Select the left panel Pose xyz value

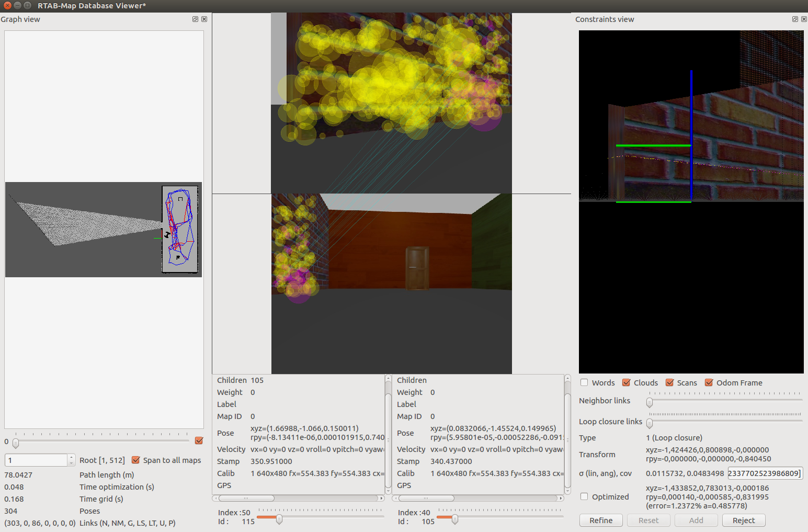pos(304,428)
